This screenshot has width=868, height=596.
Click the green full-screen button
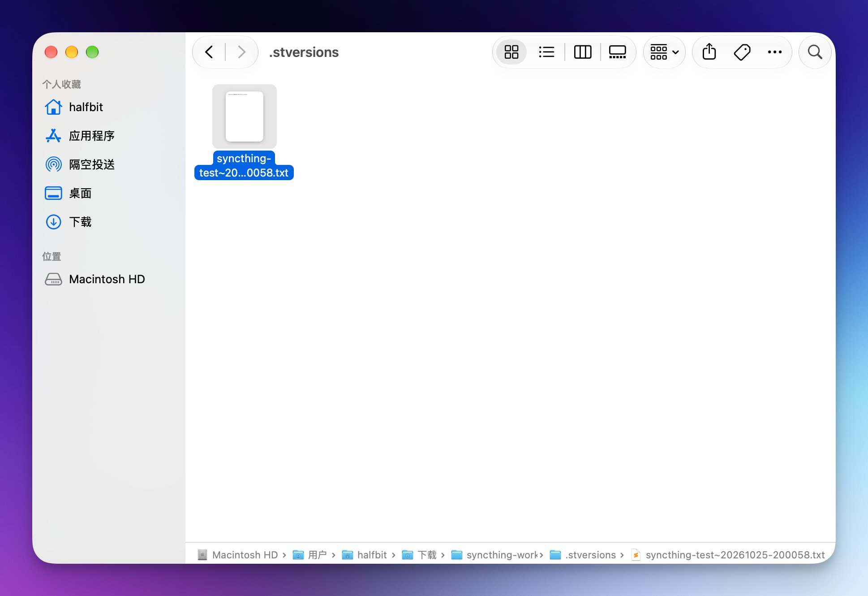pyautogui.click(x=92, y=52)
